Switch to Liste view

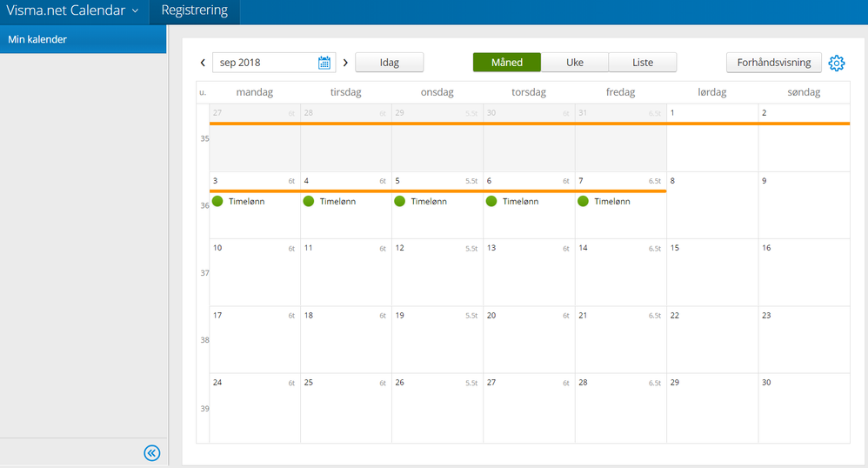point(643,63)
